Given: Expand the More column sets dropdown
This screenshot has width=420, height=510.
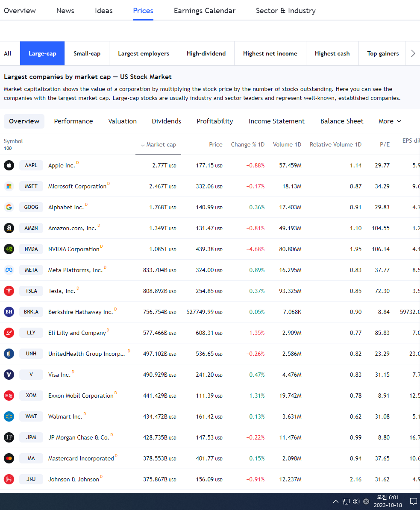Looking at the screenshot, I should pyautogui.click(x=390, y=121).
